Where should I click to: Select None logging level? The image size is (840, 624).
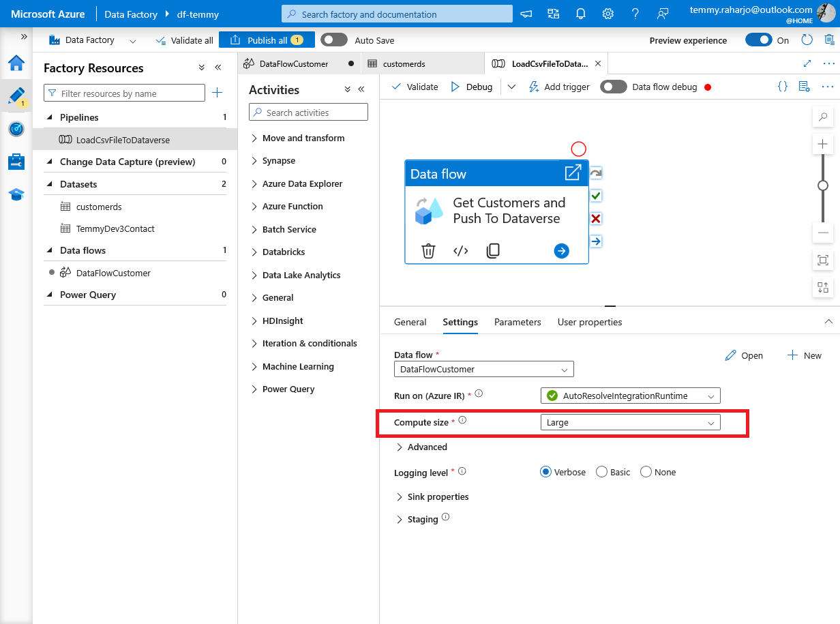[x=646, y=472]
